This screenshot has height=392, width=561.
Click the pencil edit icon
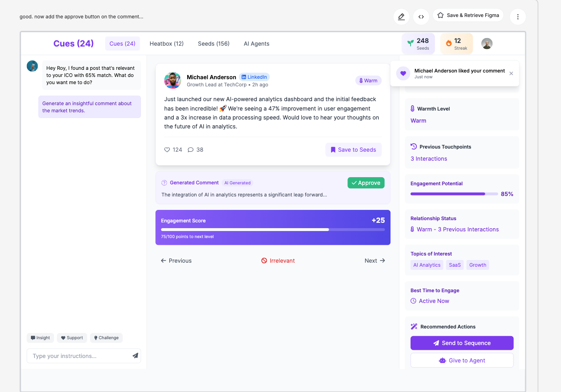click(401, 17)
